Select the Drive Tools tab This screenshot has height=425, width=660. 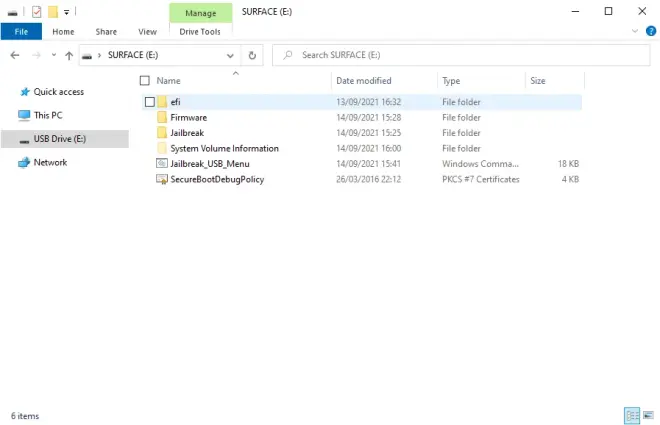(200, 32)
